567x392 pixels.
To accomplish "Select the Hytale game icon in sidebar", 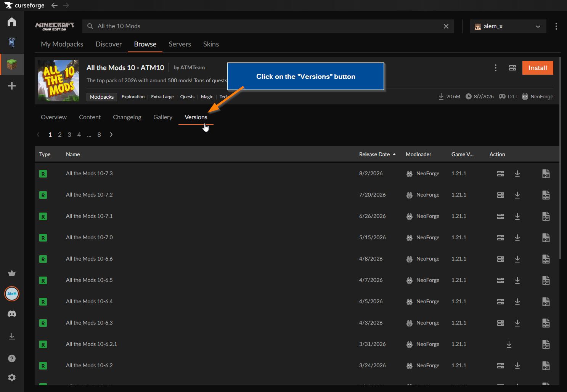I will [12, 42].
